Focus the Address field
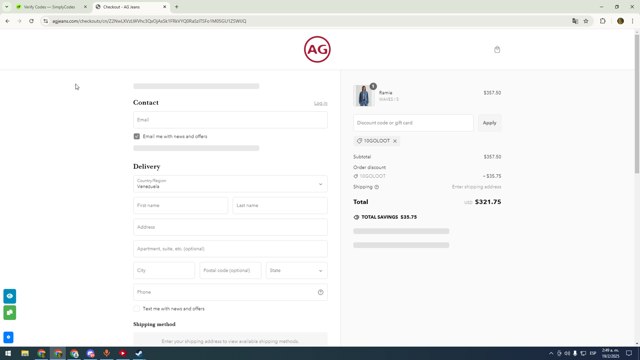 point(230,227)
